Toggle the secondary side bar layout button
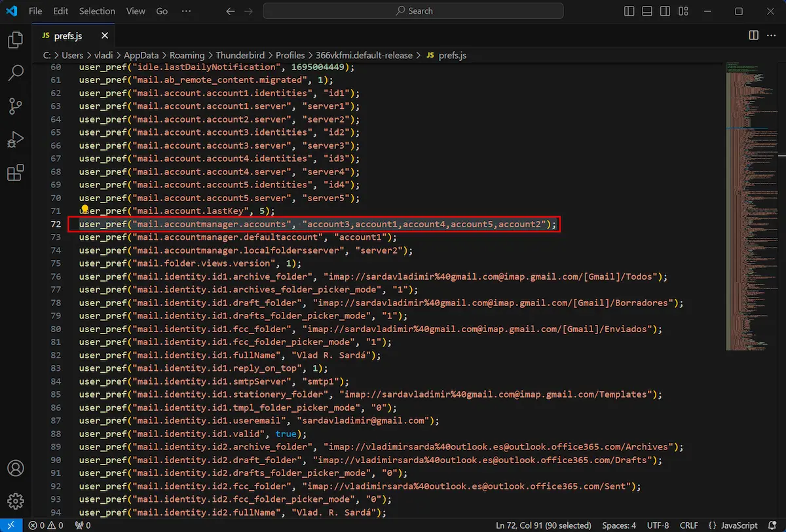The width and height of the screenshot is (786, 532). [x=665, y=11]
